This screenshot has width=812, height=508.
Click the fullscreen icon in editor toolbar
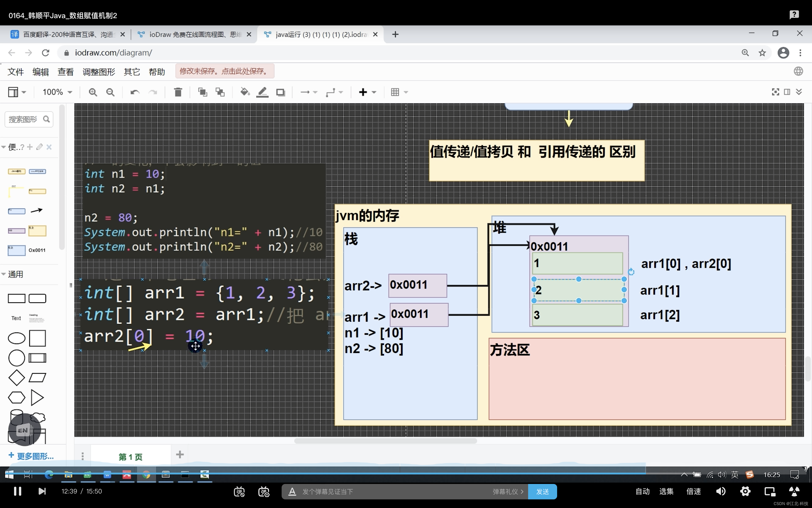776,92
